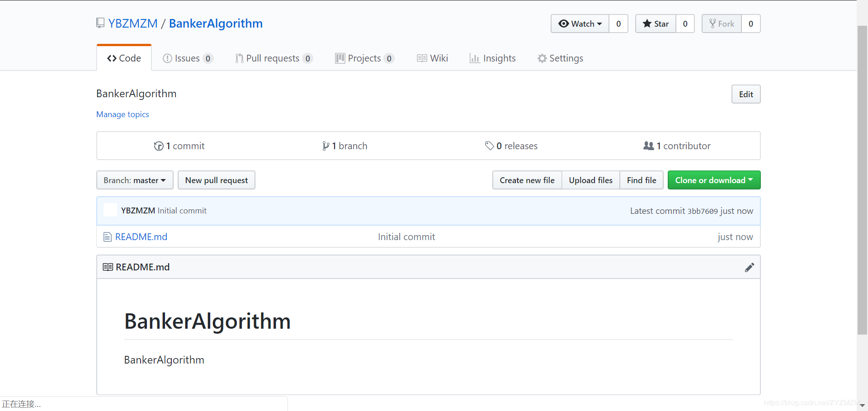
Task: Open Initial commit message in README.md row
Action: point(406,237)
